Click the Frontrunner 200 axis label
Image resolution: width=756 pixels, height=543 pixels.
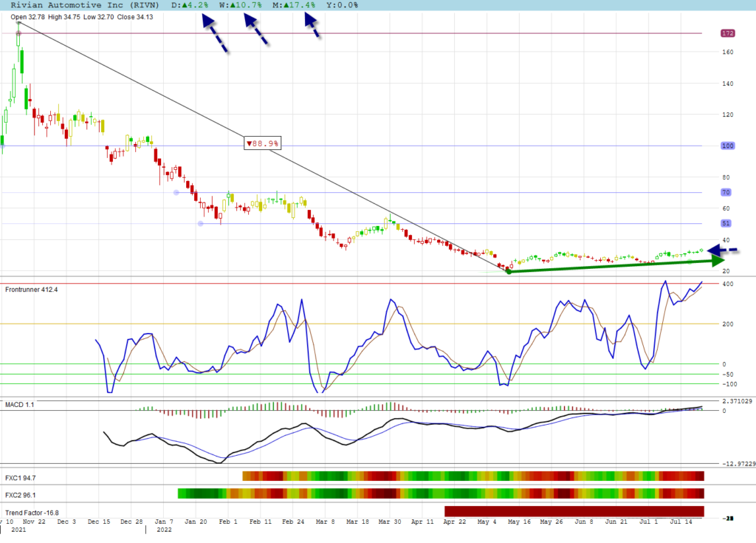point(727,324)
